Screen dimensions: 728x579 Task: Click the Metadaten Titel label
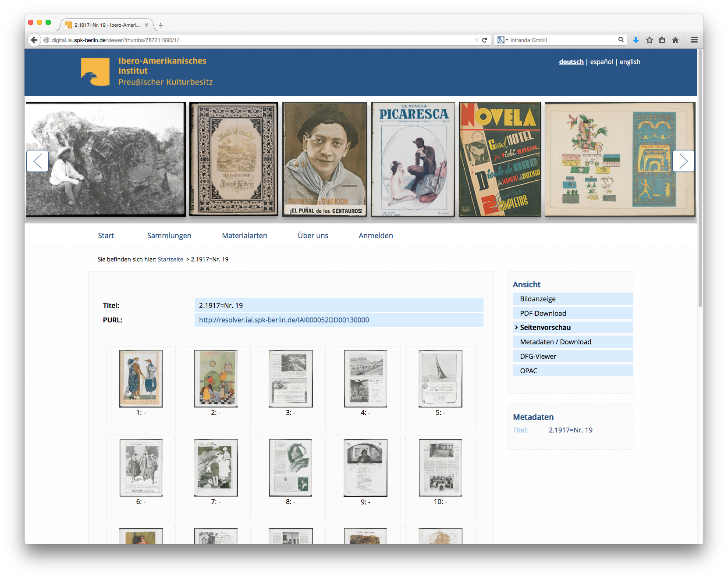(x=520, y=430)
